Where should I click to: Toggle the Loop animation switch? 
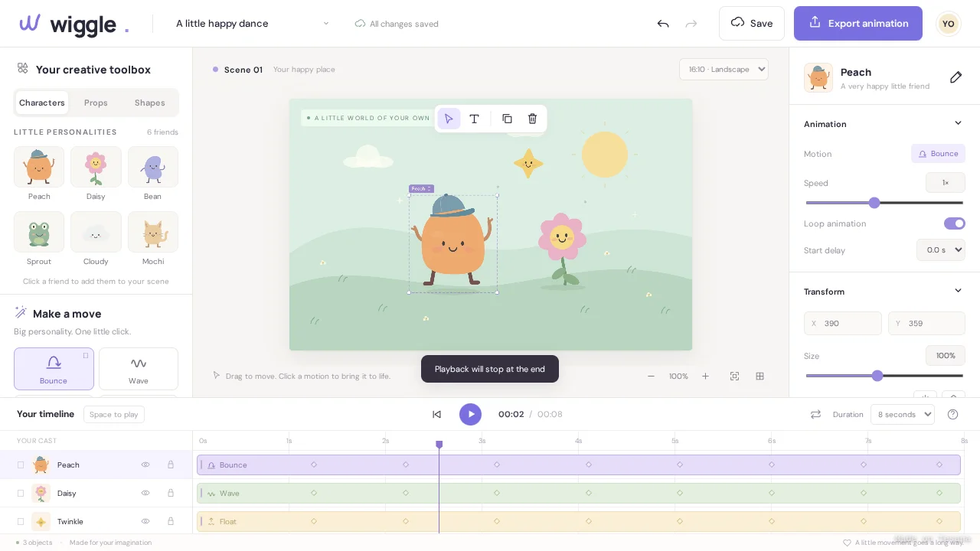tap(954, 223)
